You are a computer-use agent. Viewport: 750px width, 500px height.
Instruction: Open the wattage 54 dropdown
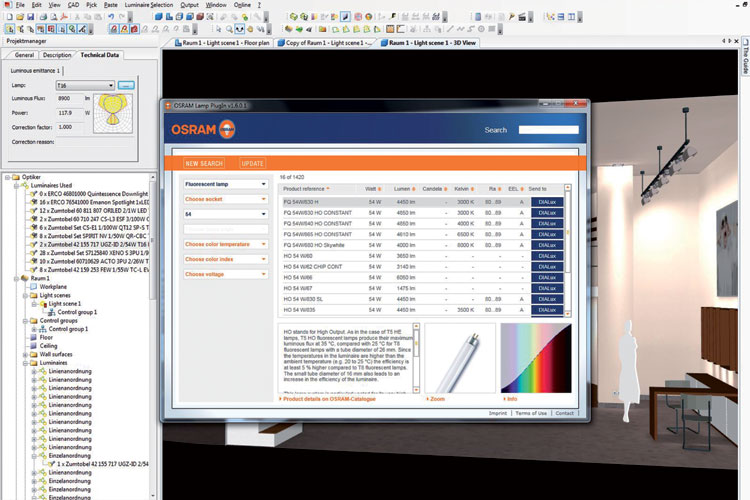[225, 214]
